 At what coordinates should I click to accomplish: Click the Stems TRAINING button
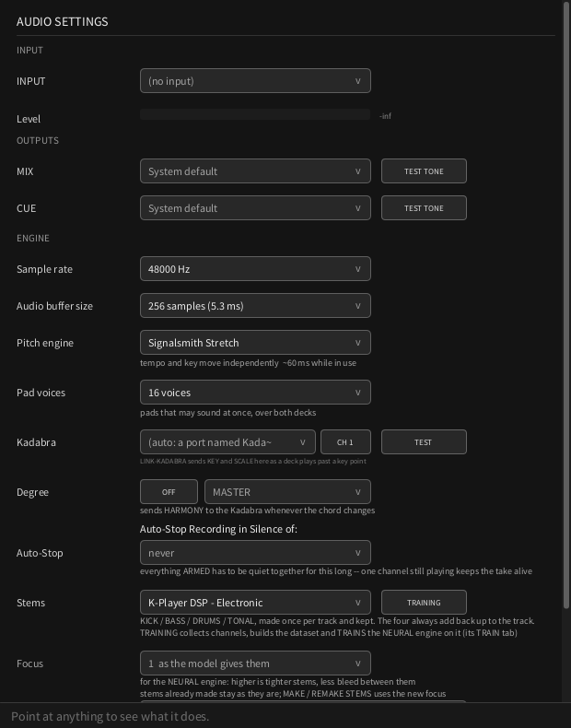point(424,602)
